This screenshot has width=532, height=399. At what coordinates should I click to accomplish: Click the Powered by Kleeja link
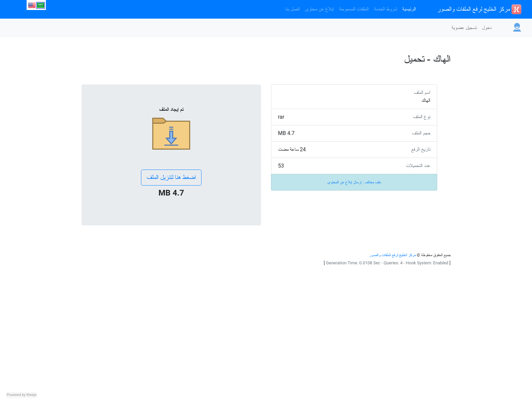pyautogui.click(x=22, y=395)
